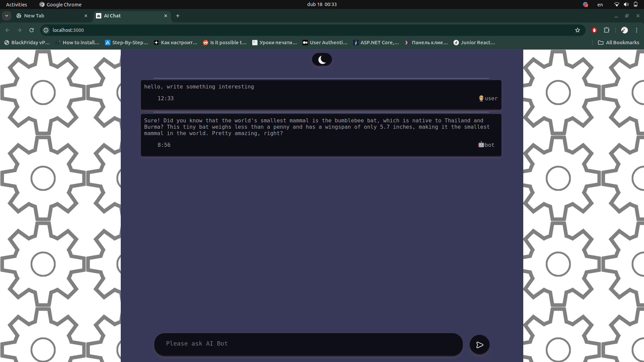Open the Chrome three-dot menu

(636, 30)
